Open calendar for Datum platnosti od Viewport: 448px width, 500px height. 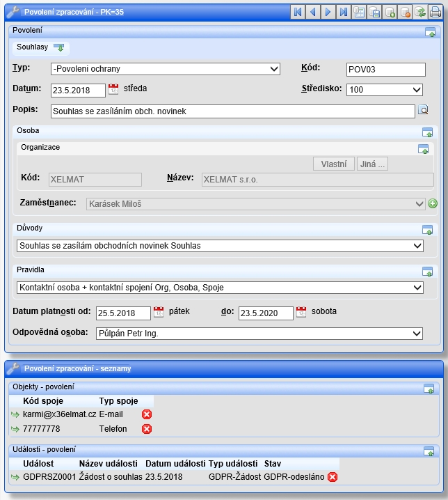pos(159,312)
